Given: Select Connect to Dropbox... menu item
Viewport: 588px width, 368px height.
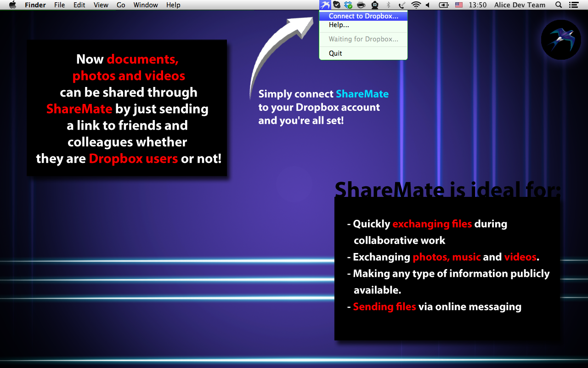Looking at the screenshot, I should tap(363, 16).
